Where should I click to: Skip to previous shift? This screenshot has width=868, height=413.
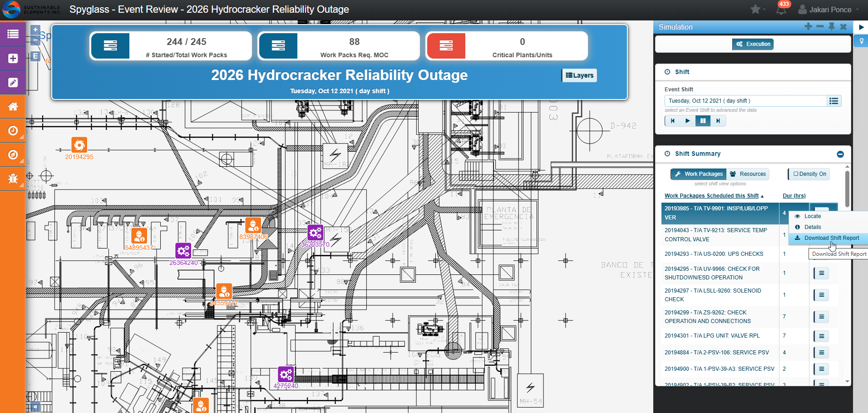(672, 121)
